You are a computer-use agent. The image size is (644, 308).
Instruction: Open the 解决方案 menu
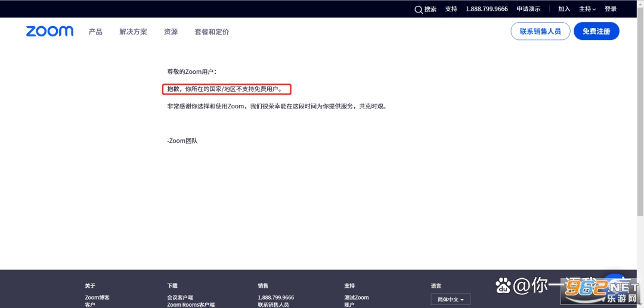133,32
